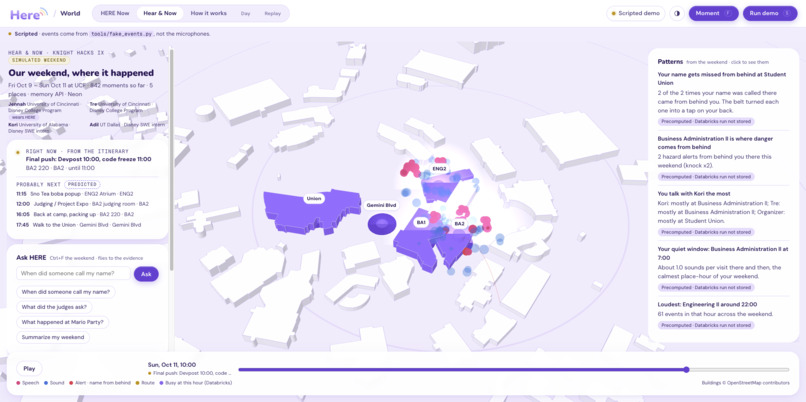Viewport: 806px width, 402px height.
Task: Click the PREDICTED badge
Action: click(82, 184)
